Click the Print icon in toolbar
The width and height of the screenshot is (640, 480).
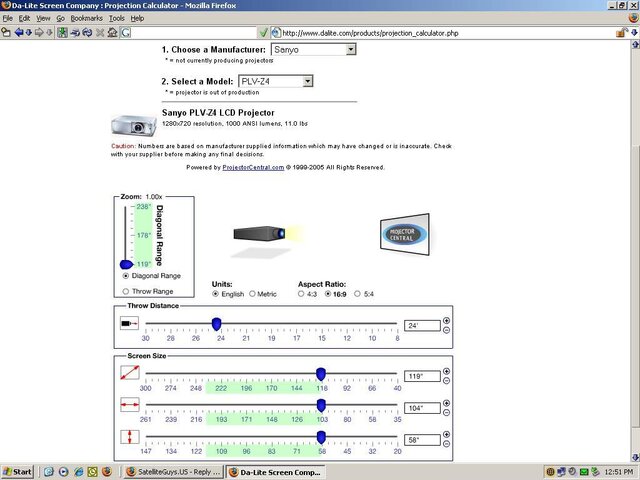point(75,33)
